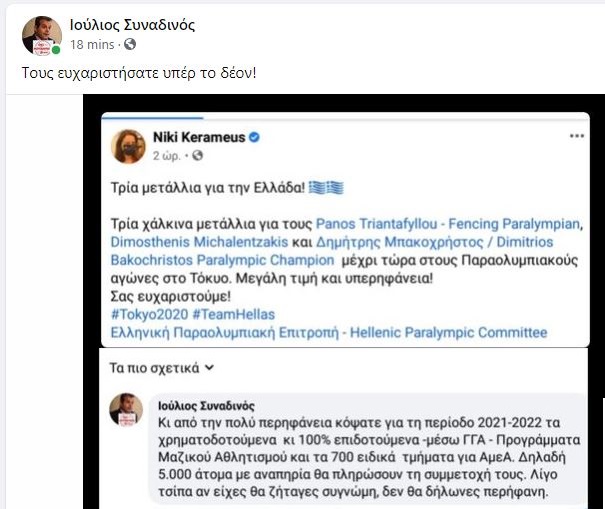Screen dimensions: 605x509
Task: Click the #Tokyo2020 hashtag
Action: tap(149, 315)
